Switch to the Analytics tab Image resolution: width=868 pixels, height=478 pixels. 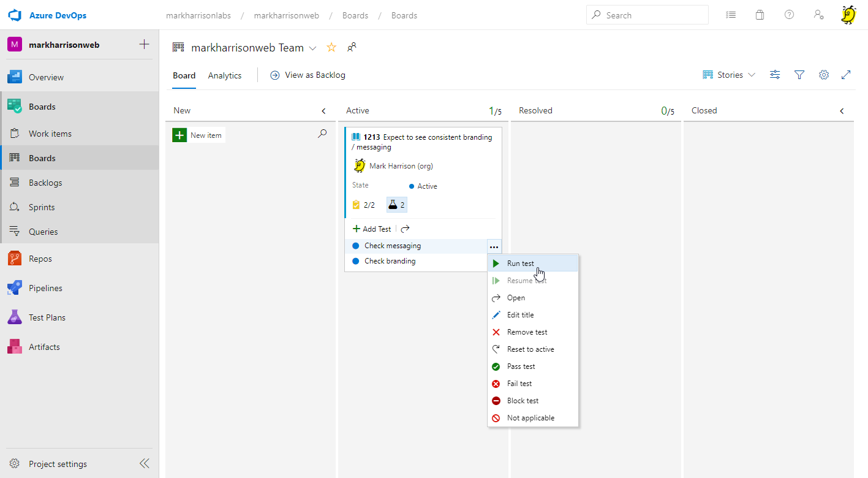coord(225,75)
